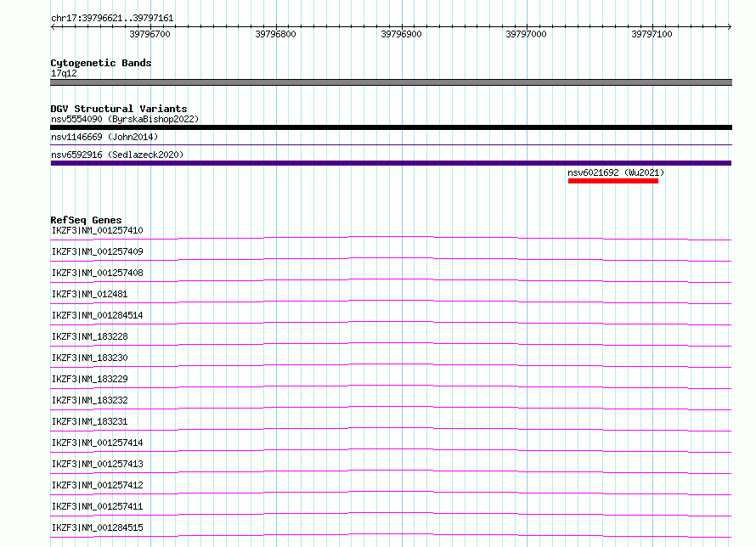Open transcript IKZF3|NM_183231

(x=90, y=421)
